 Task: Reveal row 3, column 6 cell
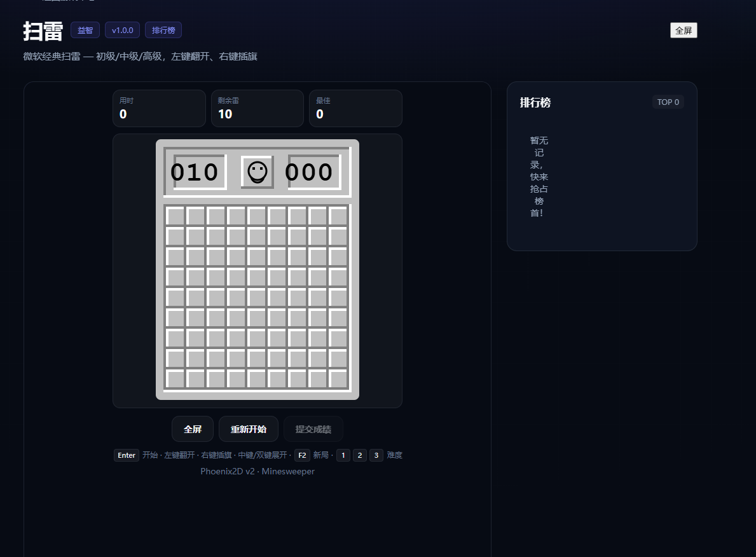(x=277, y=256)
